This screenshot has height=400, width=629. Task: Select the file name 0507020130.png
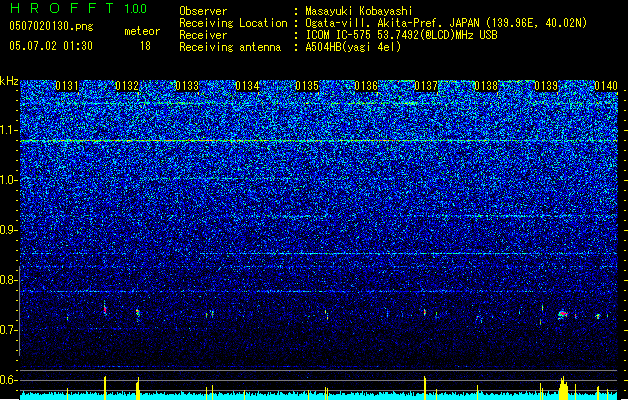point(51,26)
